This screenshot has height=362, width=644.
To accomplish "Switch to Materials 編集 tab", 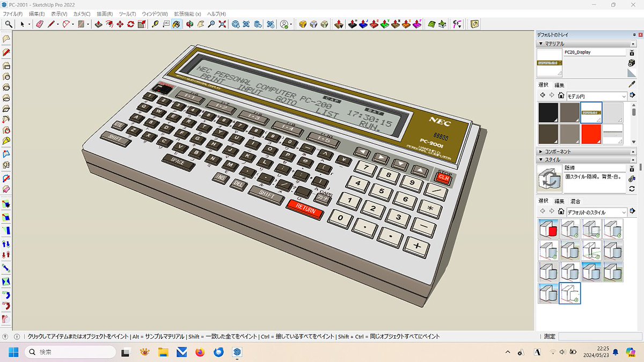I will click(559, 85).
